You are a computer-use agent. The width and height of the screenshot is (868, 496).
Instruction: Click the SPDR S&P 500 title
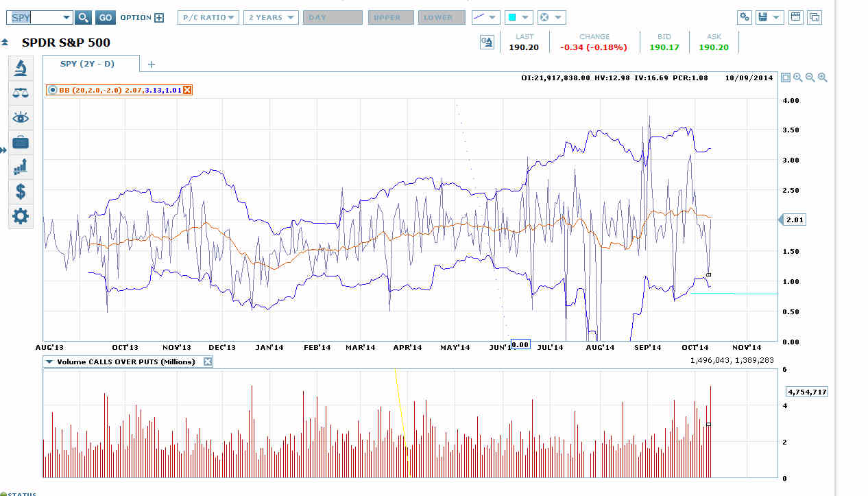[x=66, y=43]
